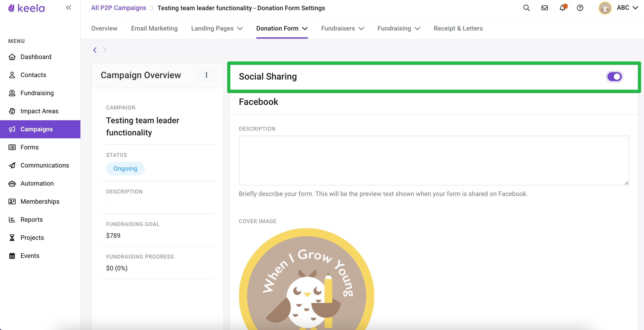The height and width of the screenshot is (330, 644).
Task: Open Campaign Overview three-dot menu
Action: pyautogui.click(x=206, y=75)
